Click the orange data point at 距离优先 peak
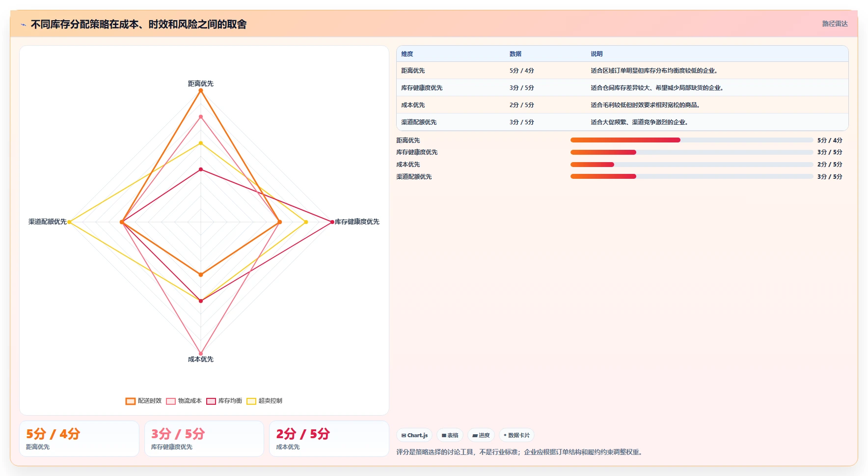Screen dimensions: 868x476 point(200,90)
